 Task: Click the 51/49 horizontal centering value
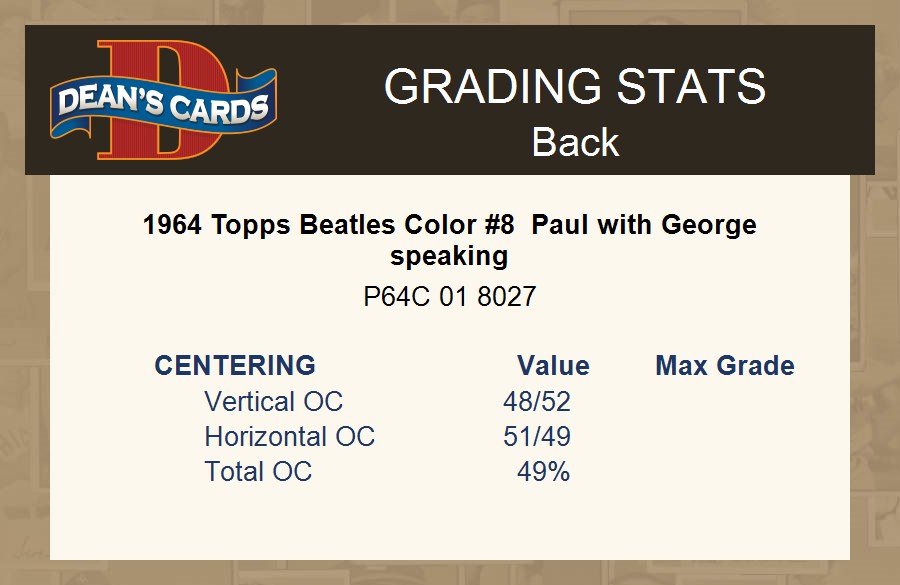[x=537, y=437]
